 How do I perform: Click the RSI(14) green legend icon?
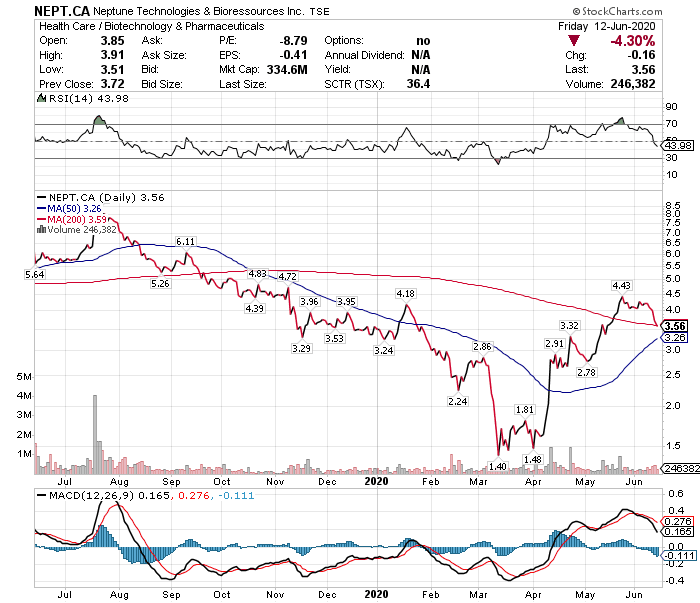pos(41,98)
